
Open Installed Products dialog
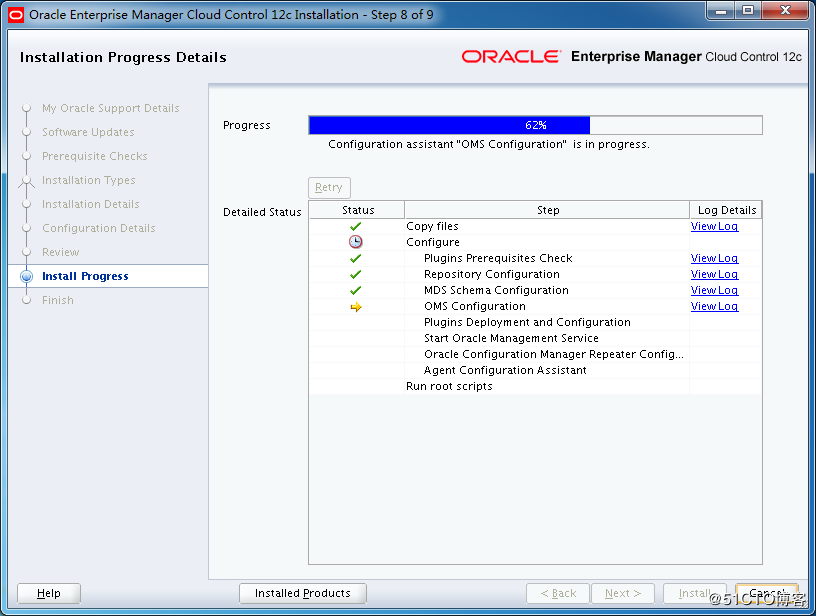click(303, 593)
